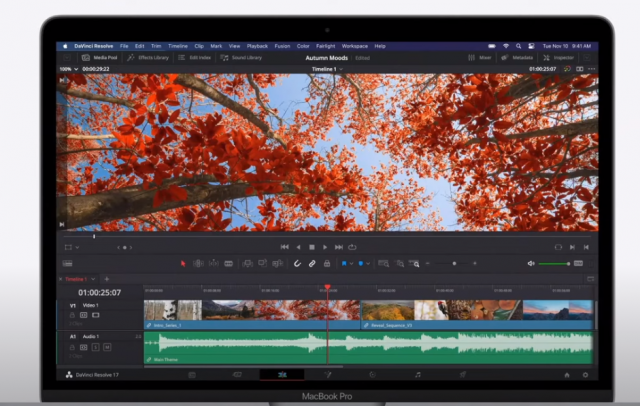The width and height of the screenshot is (640, 406).
Task: Click the blue marker icon
Action: (x=360, y=264)
